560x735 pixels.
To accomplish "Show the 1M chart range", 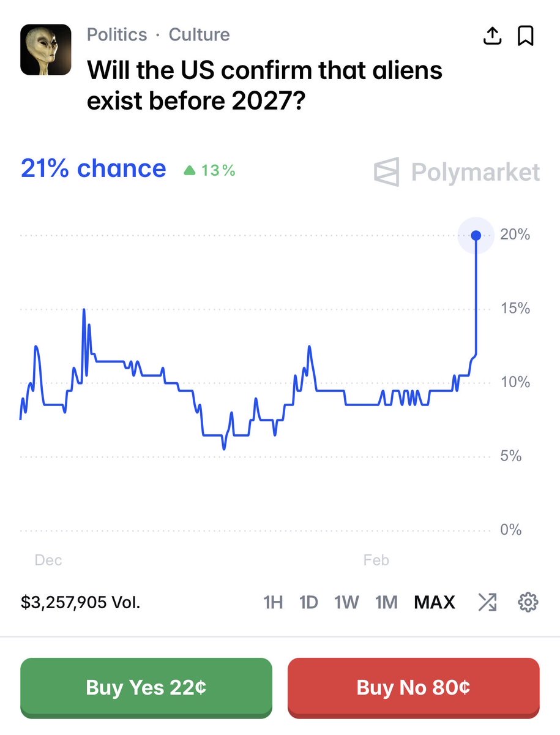I will pos(386,603).
